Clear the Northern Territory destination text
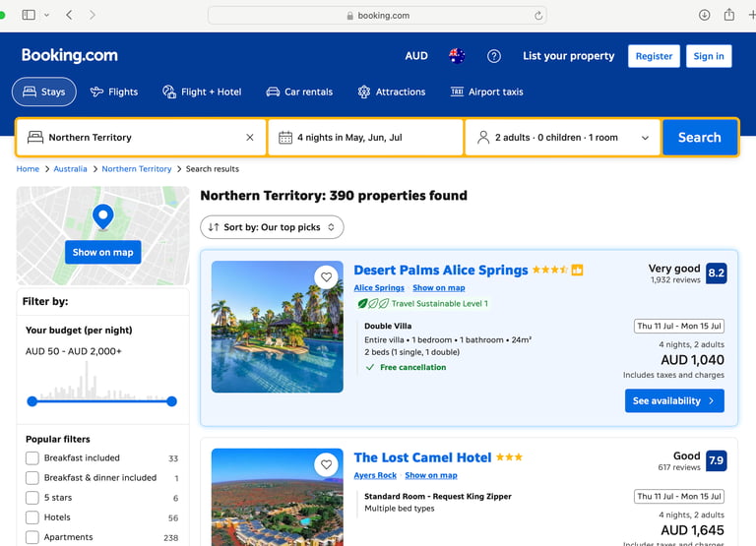 click(250, 138)
